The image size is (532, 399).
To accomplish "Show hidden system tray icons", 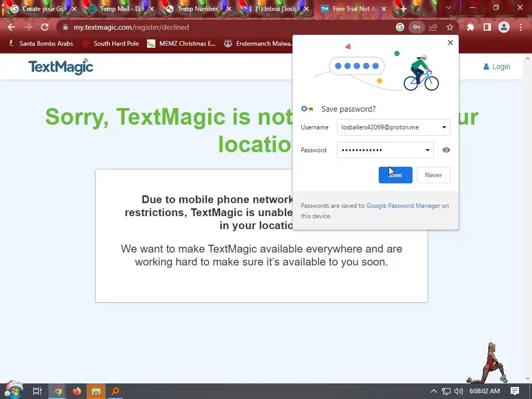I will [x=434, y=391].
